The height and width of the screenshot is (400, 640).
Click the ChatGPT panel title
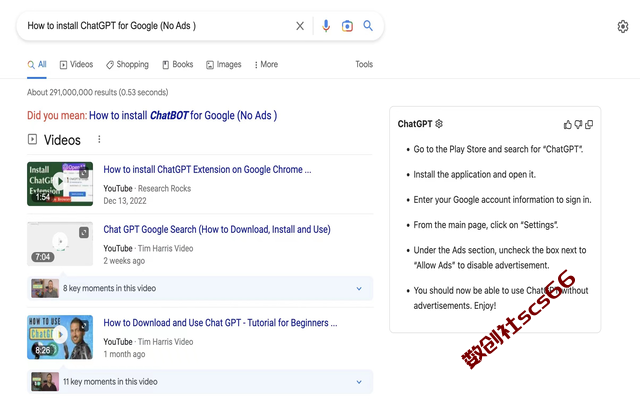click(x=415, y=124)
